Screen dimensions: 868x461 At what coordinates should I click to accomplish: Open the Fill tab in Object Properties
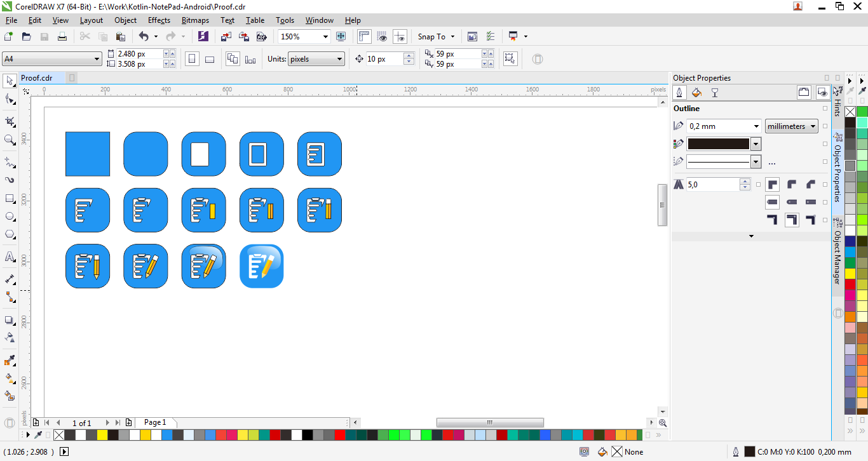(x=696, y=93)
